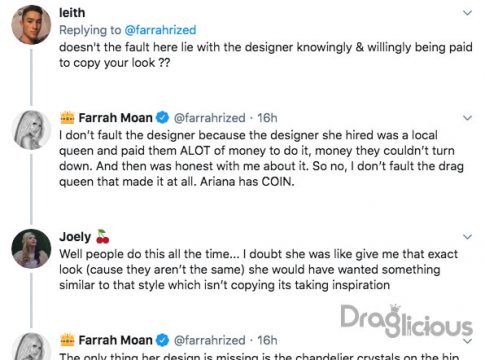Open the @farrahrized handle in first reply
Screen dimensions: 485x360
(x=210, y=118)
